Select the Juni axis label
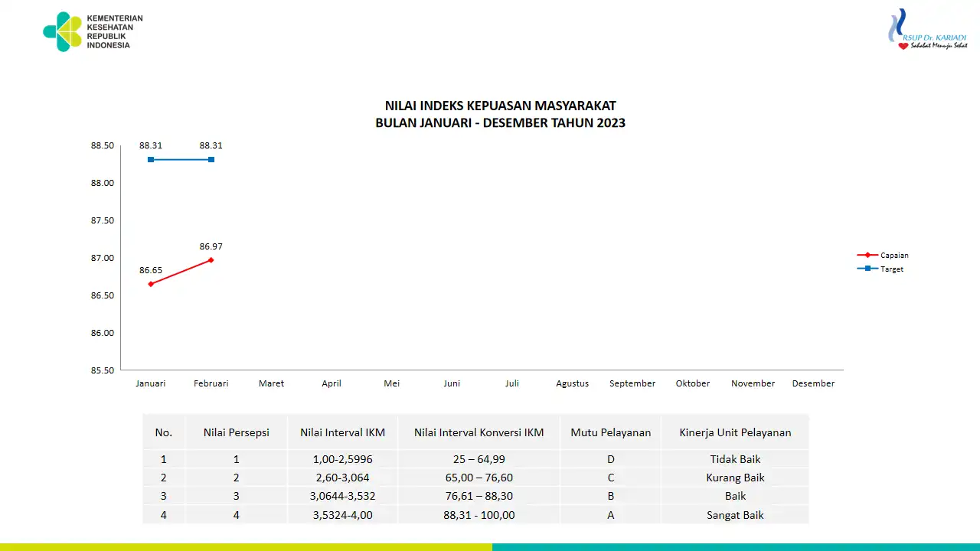The height and width of the screenshot is (551, 980). (x=452, y=383)
